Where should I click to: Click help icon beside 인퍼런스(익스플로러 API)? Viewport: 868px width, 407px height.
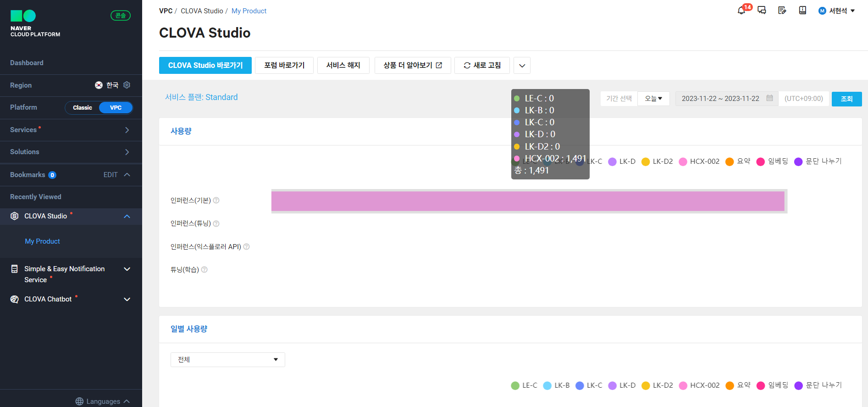point(247,247)
